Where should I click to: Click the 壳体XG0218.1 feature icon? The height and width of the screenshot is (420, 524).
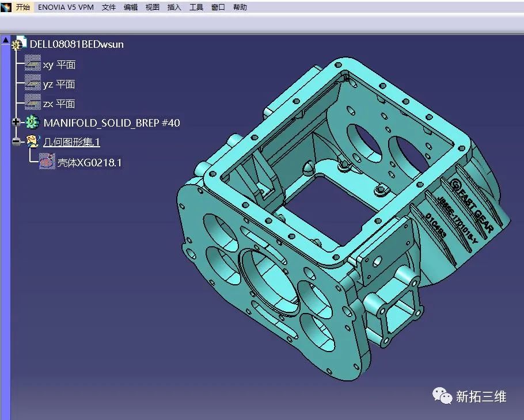[x=47, y=161]
